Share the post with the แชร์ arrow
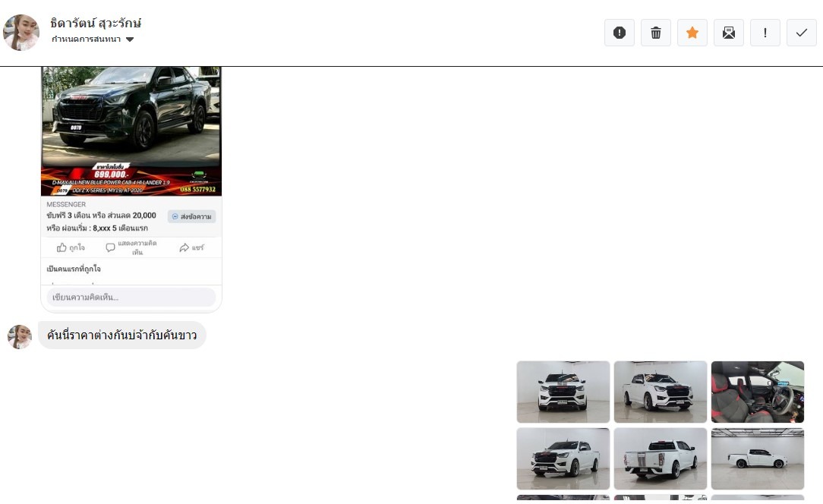Screen dimensions: 823x504 pyautogui.click(x=191, y=247)
